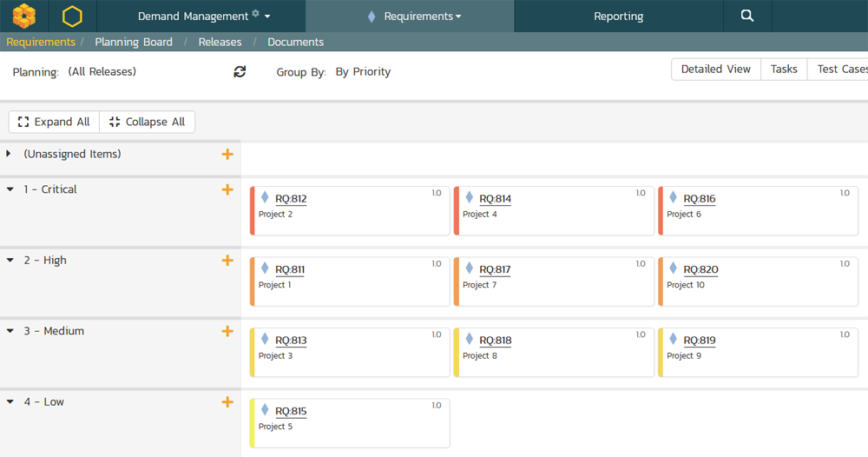Open the RQ:812 requirement link
This screenshot has height=457, width=868.
pyautogui.click(x=291, y=199)
